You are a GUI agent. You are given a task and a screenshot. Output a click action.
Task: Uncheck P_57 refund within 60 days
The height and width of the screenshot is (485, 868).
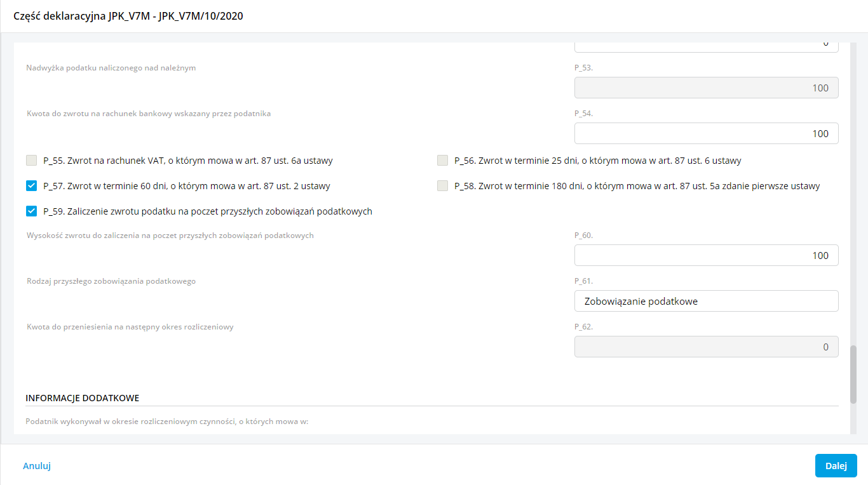[x=32, y=186]
